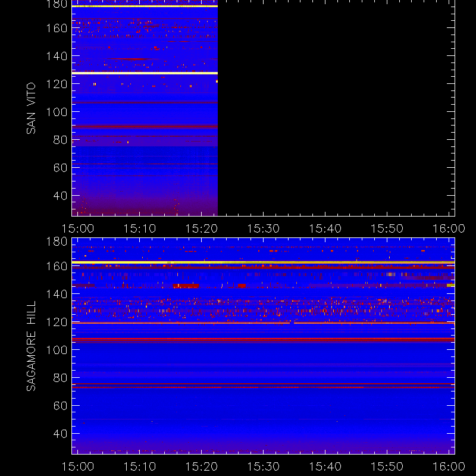The height and width of the screenshot is (476, 476).
Task: Click the 15:10 time label under the SAGAMORE HILL plot
Action: pos(140,466)
